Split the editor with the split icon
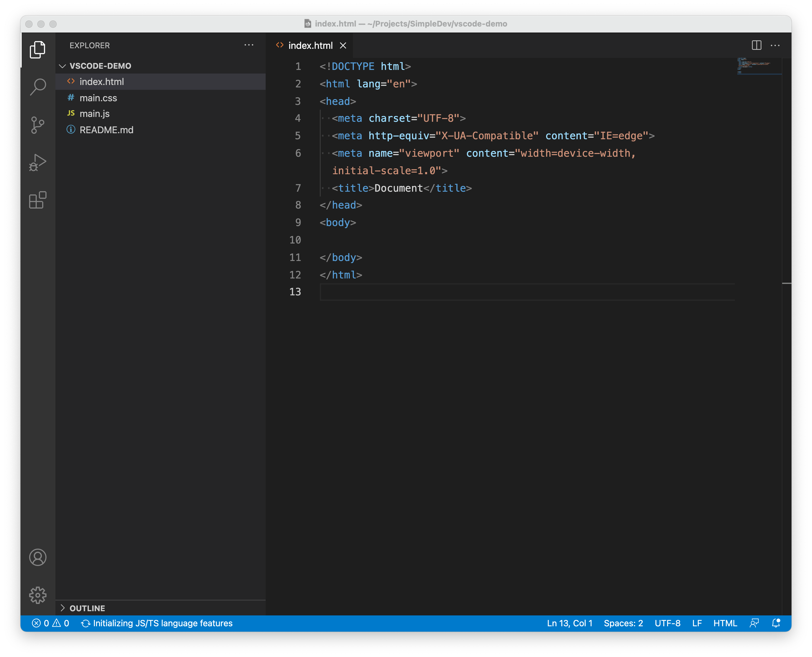The width and height of the screenshot is (812, 657). click(x=756, y=45)
